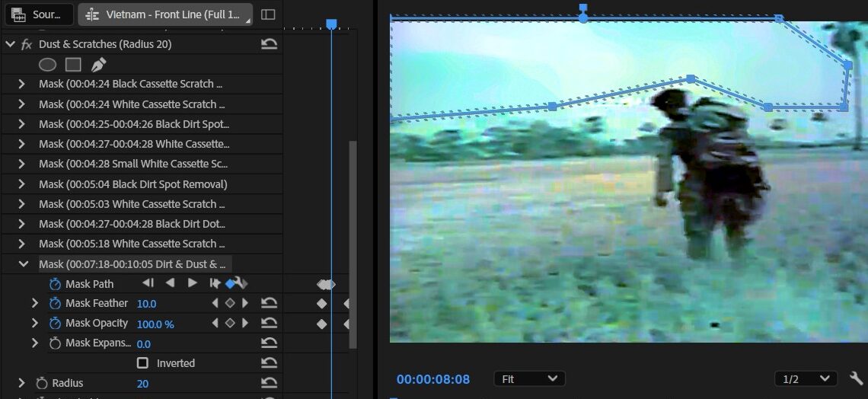Screen dimensions: 868x399
Task: Track selected mask backward
Action: point(170,283)
